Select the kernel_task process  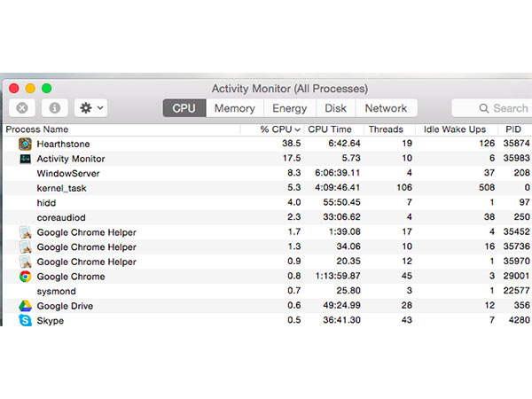[x=61, y=188]
